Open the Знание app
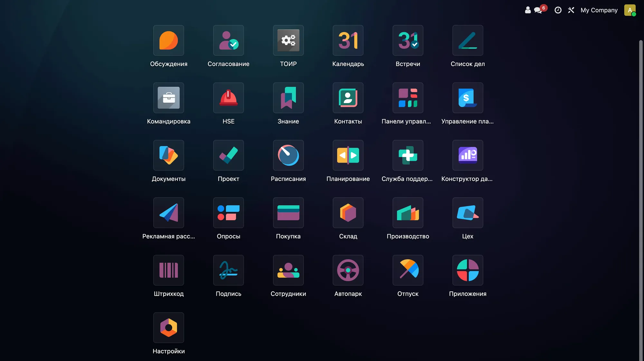Screen dimensions: 644x361 [x=288, y=98]
